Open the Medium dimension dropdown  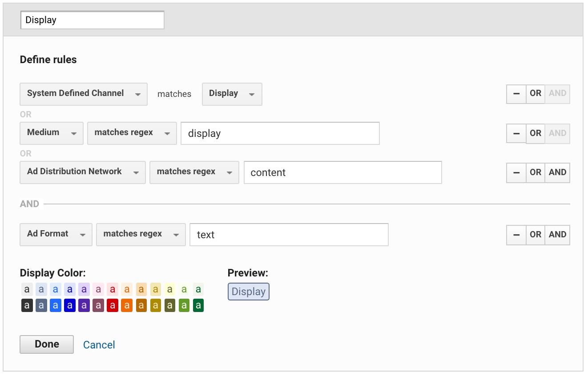[x=52, y=133]
